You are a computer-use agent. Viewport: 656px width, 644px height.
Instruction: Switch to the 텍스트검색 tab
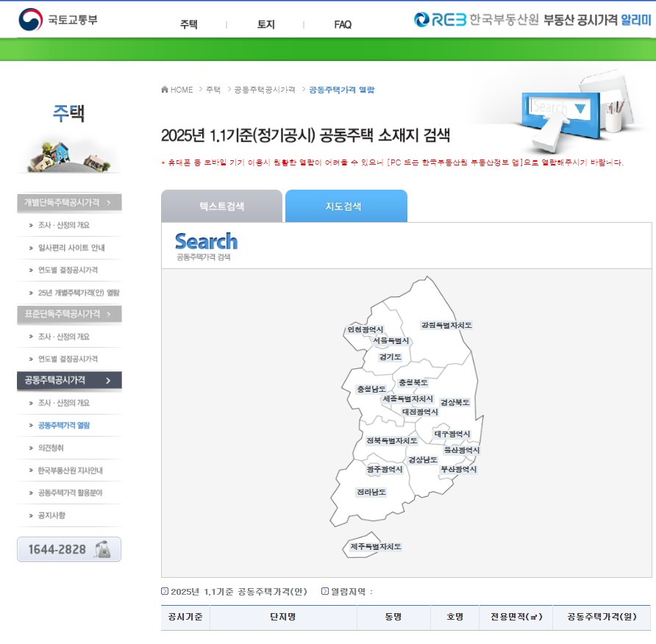221,207
